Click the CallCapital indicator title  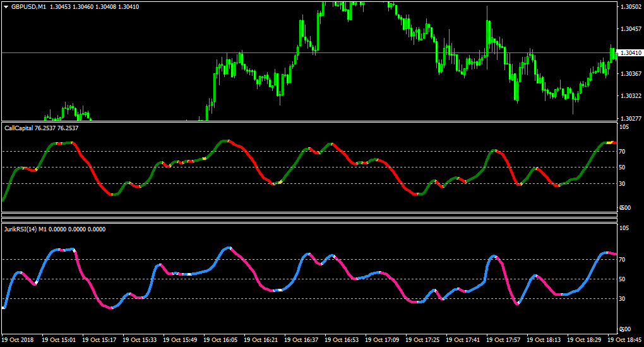click(18, 128)
